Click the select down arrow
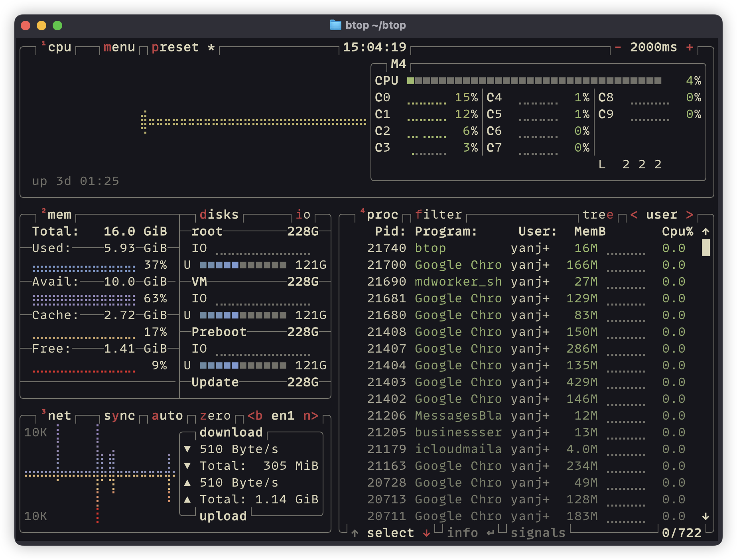This screenshot has height=560, width=737. (x=426, y=533)
